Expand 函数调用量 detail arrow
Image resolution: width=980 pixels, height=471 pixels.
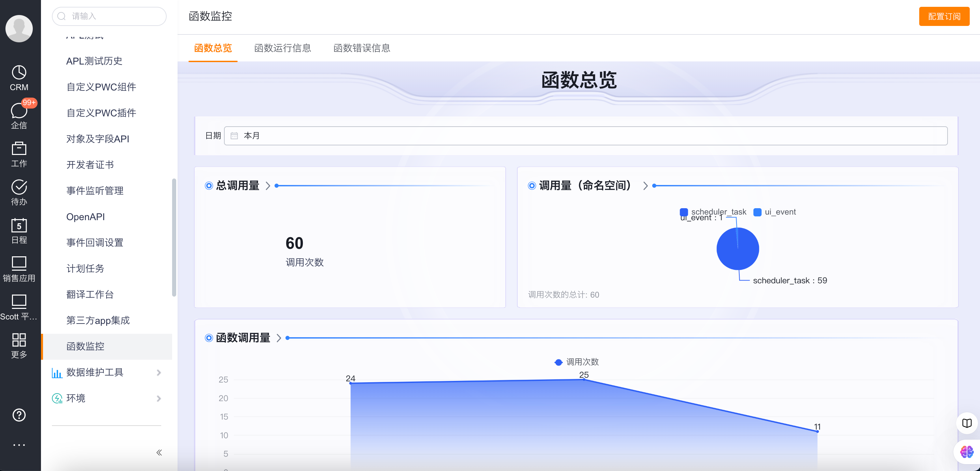279,338
